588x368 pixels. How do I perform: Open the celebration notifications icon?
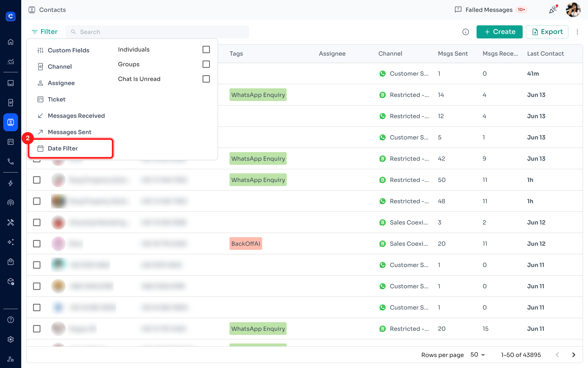point(553,9)
